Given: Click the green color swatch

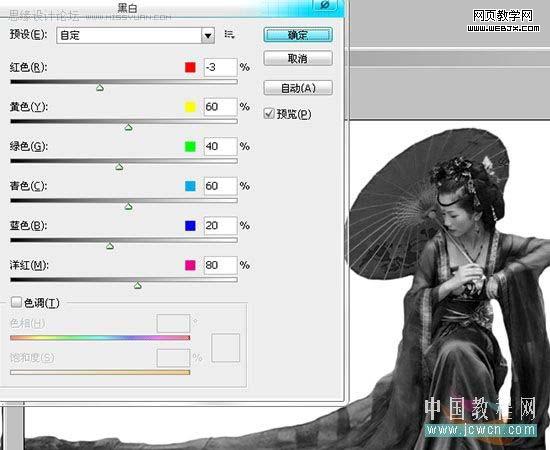Looking at the screenshot, I should [190, 146].
